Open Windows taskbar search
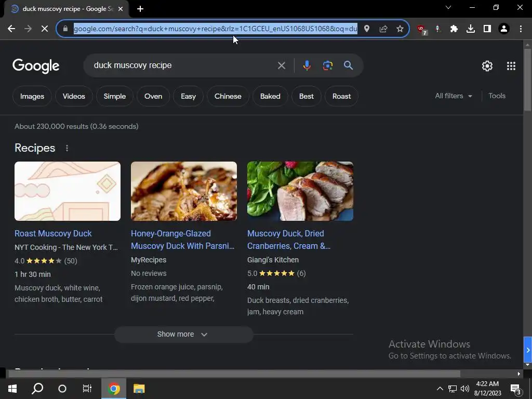The width and height of the screenshot is (532, 399). (x=37, y=389)
